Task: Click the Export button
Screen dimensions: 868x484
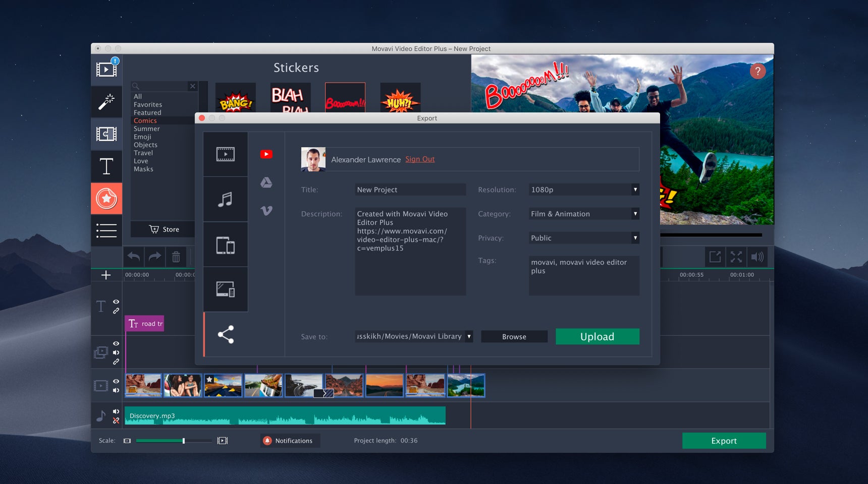Action: (x=724, y=441)
